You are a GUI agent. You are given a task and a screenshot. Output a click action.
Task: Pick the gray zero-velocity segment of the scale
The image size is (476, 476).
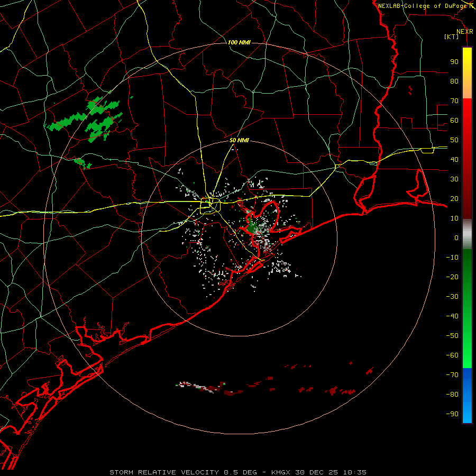click(467, 234)
